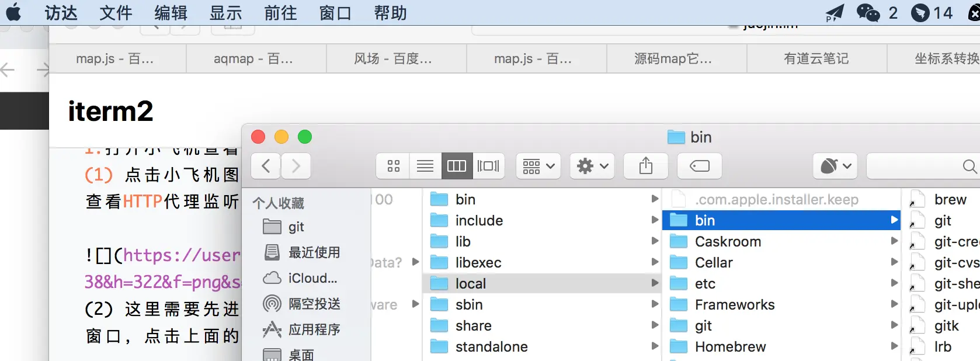Select the sbin folder
980x361 pixels.
coord(542,304)
